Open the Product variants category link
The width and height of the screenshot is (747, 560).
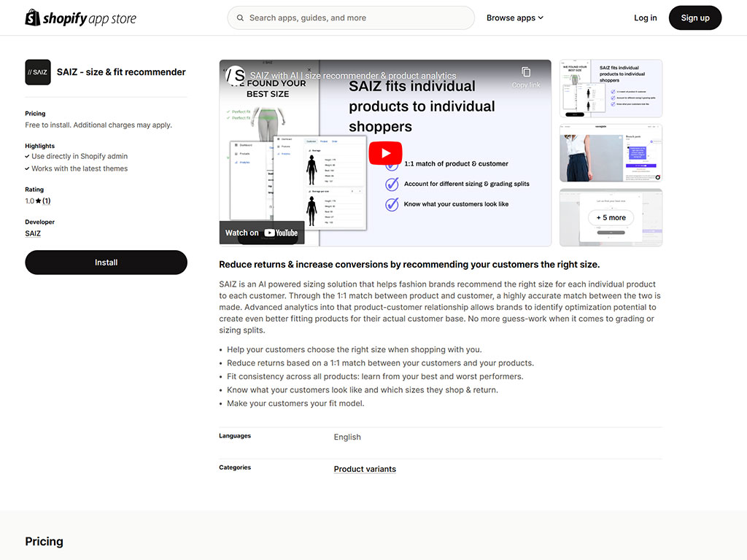365,469
